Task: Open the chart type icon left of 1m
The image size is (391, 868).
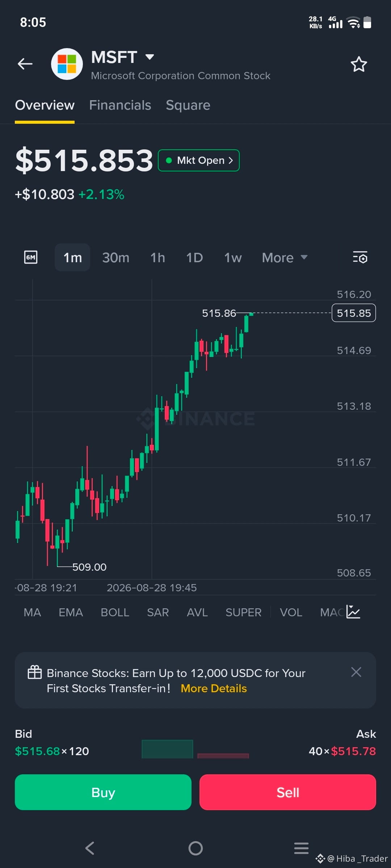Action: (x=31, y=258)
